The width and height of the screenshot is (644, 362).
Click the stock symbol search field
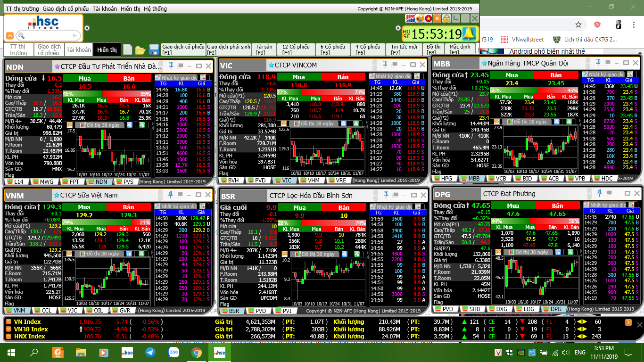pyautogui.click(x=48, y=35)
